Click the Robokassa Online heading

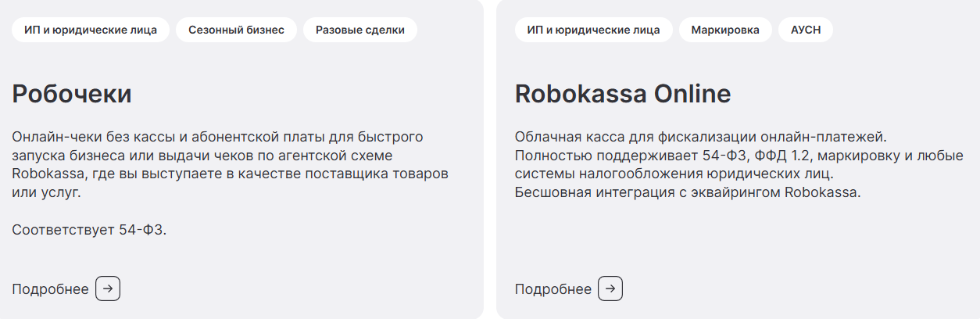pos(623,94)
